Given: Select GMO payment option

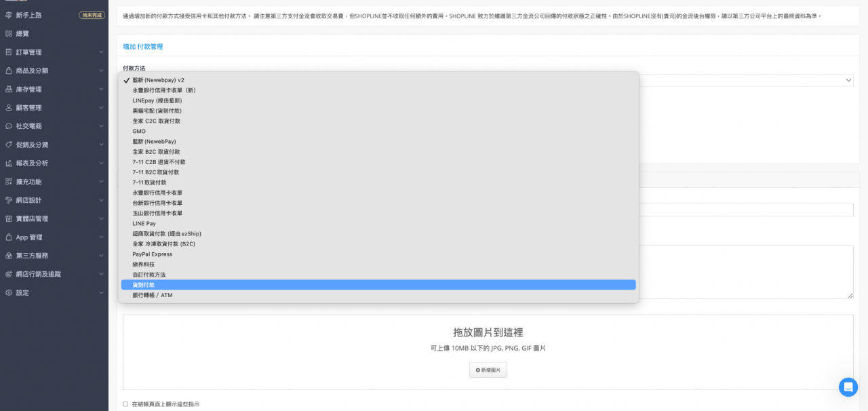Looking at the screenshot, I should pyautogui.click(x=378, y=131).
